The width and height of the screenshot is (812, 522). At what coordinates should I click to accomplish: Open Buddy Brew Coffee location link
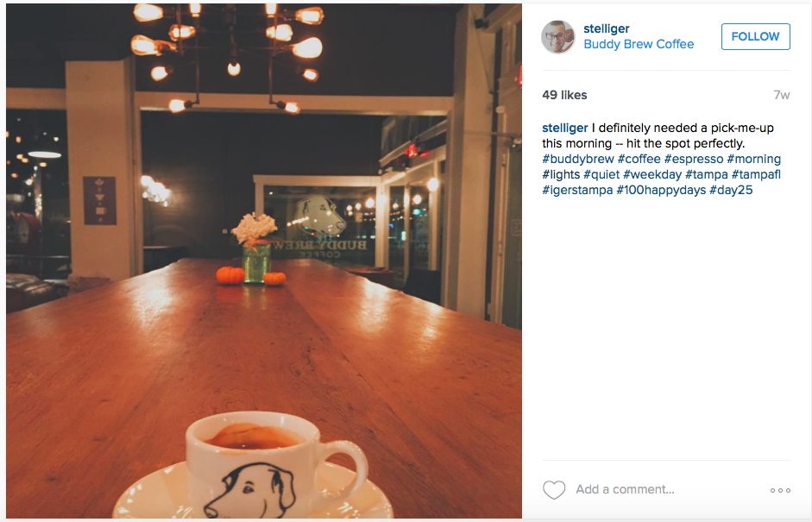coord(639,45)
